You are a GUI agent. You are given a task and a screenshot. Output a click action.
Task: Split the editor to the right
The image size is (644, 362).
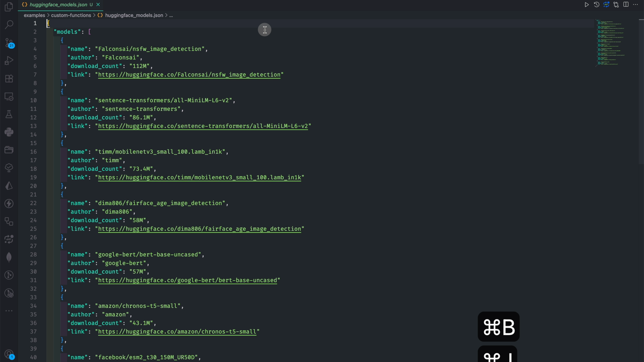coord(626,5)
